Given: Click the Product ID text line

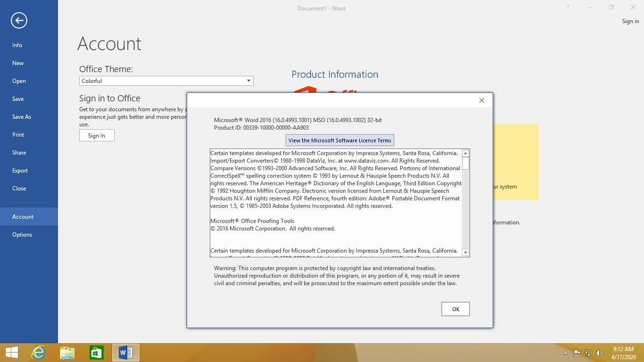Looking at the screenshot, I should click(x=261, y=128).
